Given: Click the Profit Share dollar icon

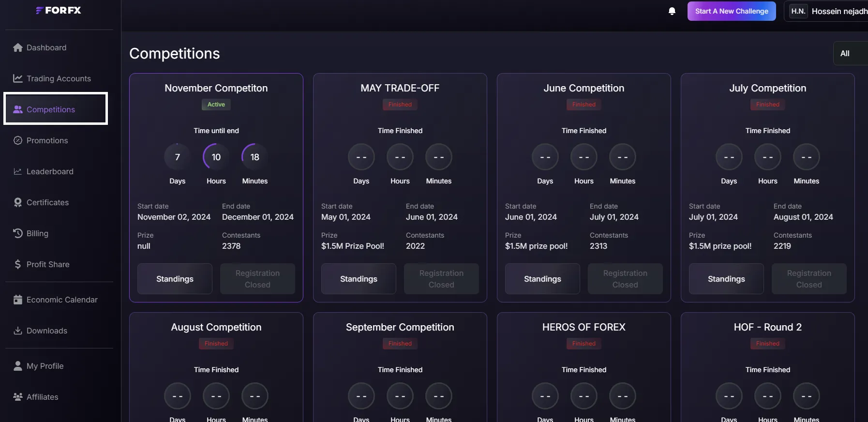Looking at the screenshot, I should coord(17,264).
